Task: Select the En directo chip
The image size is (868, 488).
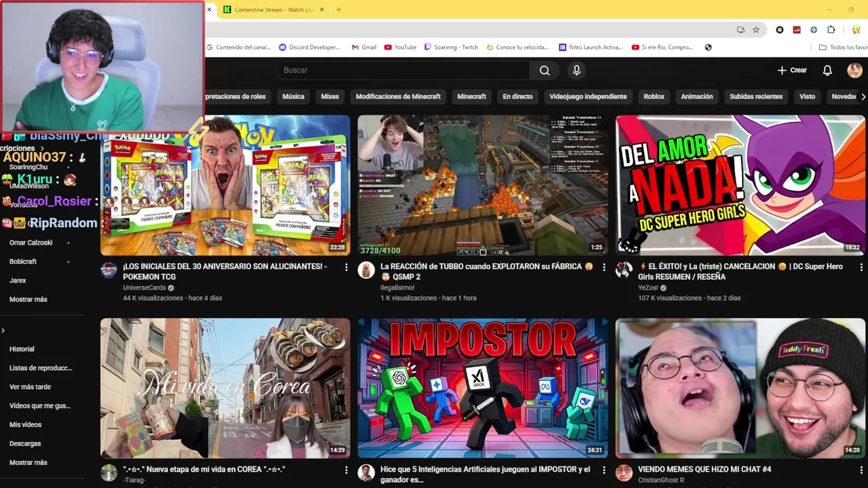Action: click(517, 97)
